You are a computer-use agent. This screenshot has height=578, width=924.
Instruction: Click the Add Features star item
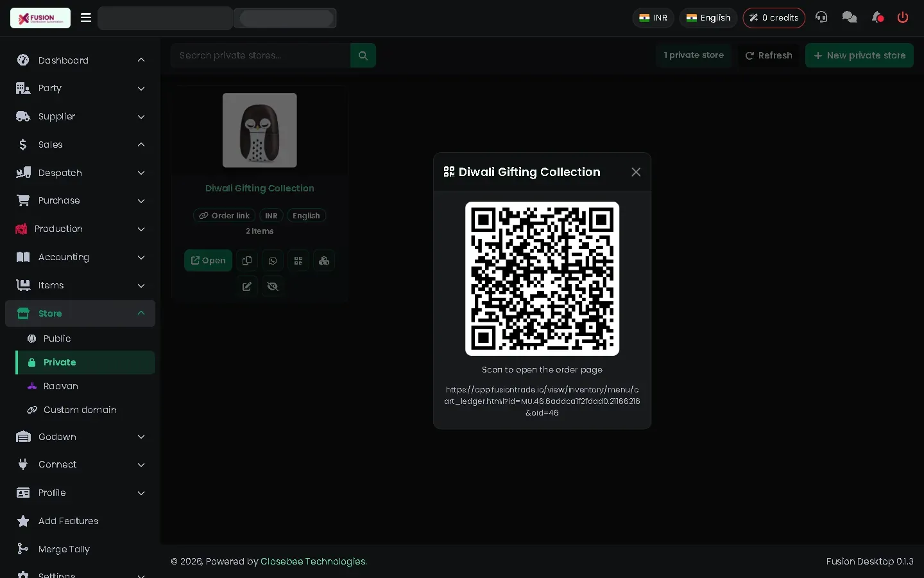pyautogui.click(x=80, y=521)
